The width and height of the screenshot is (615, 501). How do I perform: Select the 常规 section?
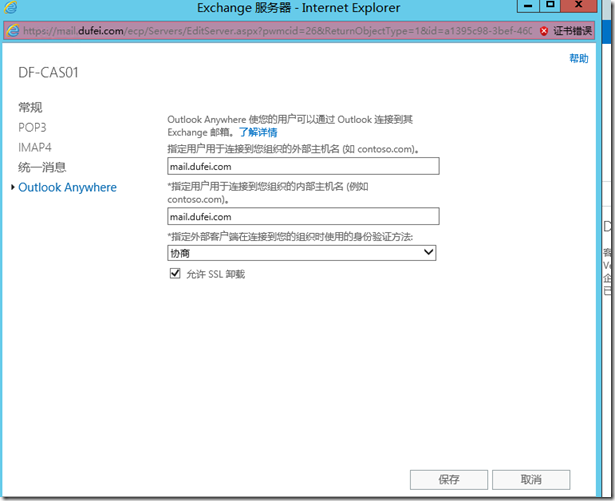[30, 107]
